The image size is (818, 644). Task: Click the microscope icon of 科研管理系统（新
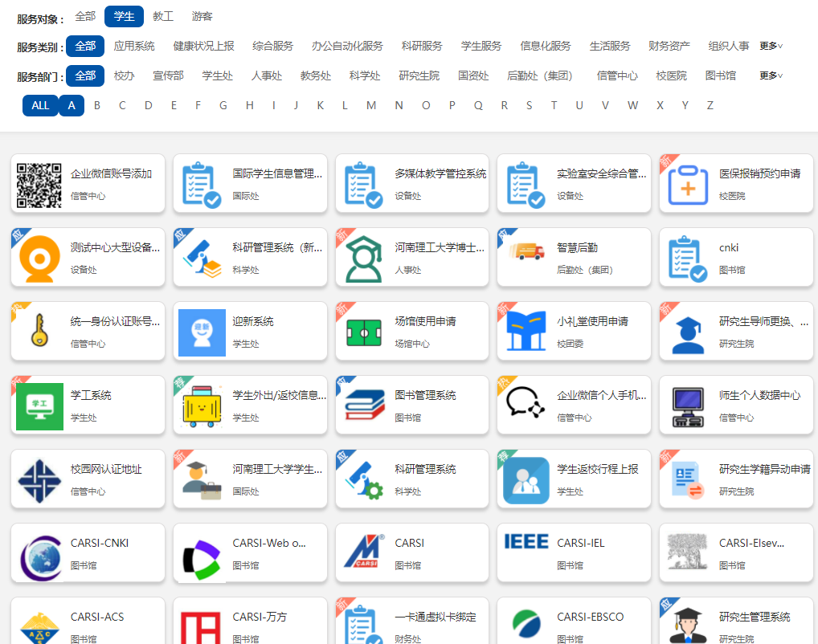(x=202, y=259)
